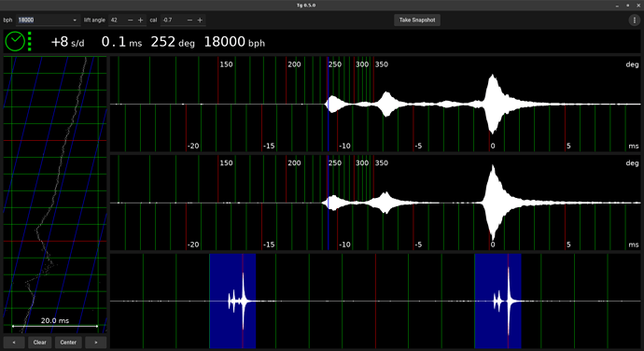Click the second blue highlighted beat region
The height and width of the screenshot is (351, 644).
(x=498, y=301)
